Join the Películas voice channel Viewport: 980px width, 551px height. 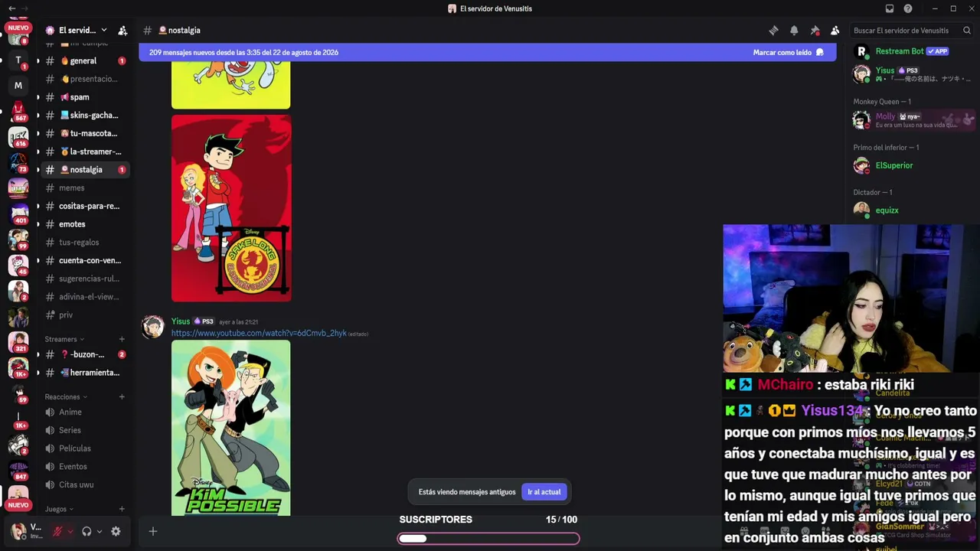(85, 448)
